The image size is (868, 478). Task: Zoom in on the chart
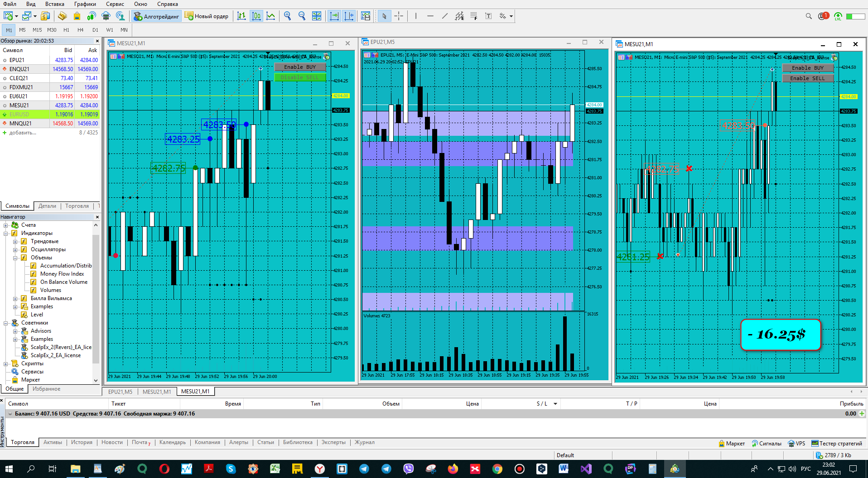287,16
